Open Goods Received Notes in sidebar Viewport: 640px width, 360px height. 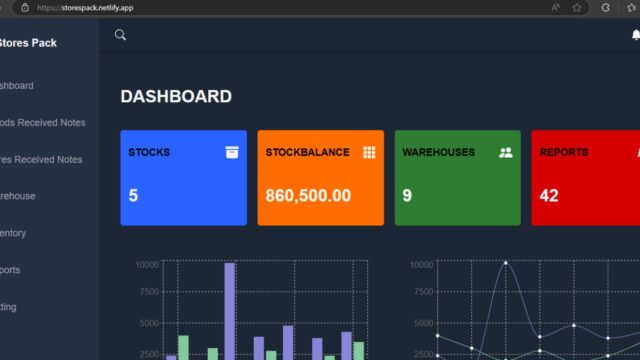pos(42,122)
